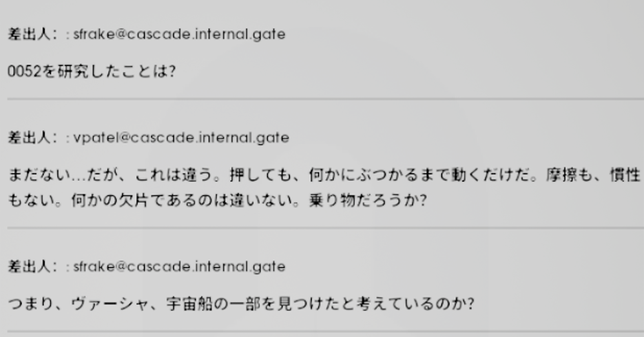This screenshot has width=644, height=337.
Task: Click sfrake@cascade.internal.gate sender in first message
Action: point(179,34)
